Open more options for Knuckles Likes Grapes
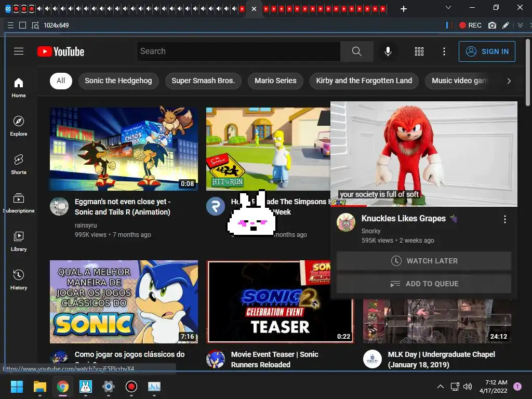 (x=505, y=219)
